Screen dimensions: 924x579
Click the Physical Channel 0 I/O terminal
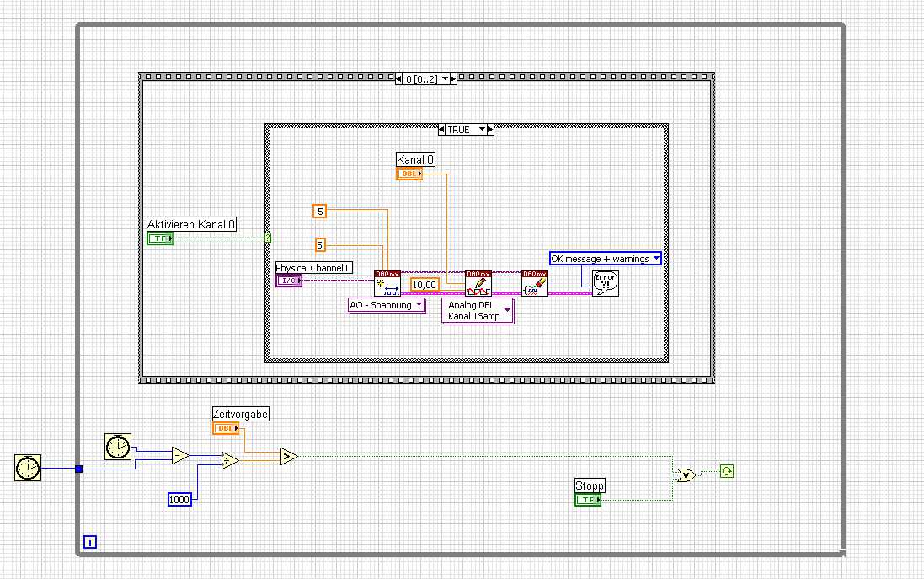click(289, 281)
